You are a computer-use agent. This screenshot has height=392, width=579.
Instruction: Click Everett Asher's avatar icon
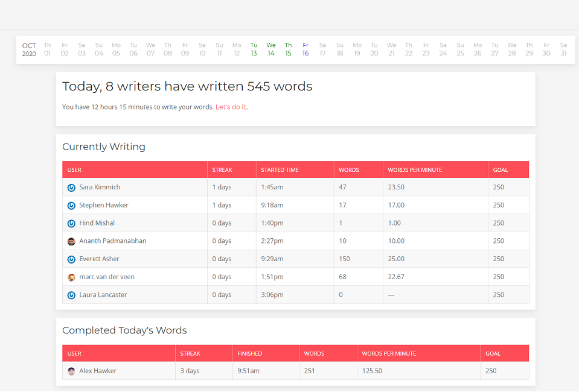click(71, 259)
